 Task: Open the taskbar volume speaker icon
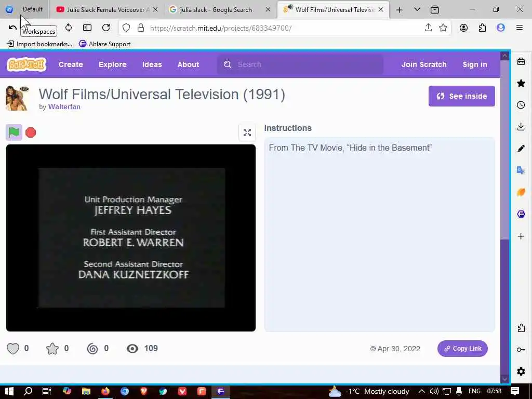point(434,391)
